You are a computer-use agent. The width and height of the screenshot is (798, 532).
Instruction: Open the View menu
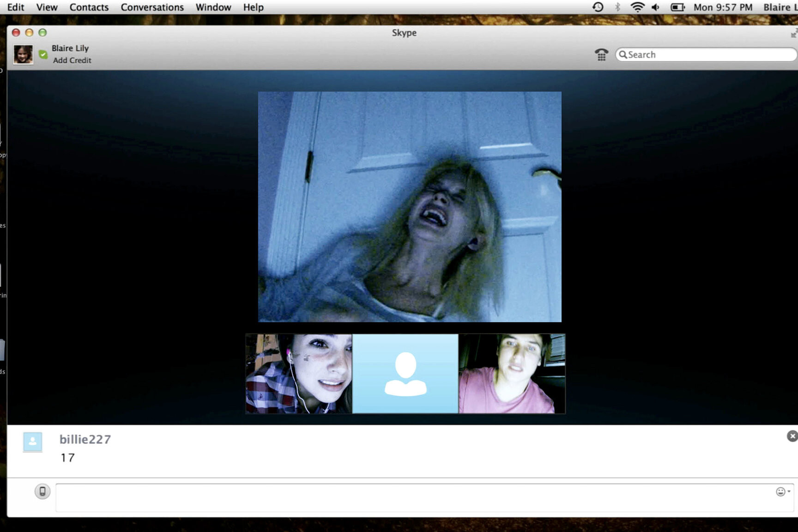[47, 7]
